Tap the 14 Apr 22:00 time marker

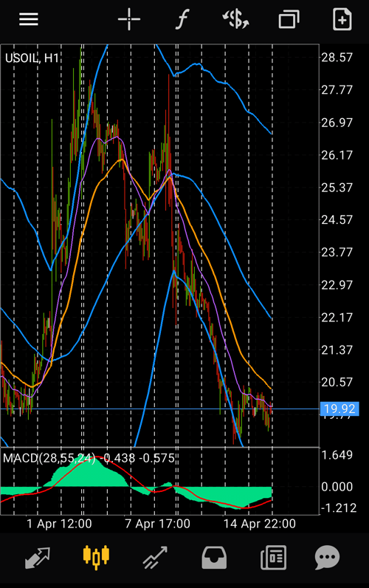[260, 524]
